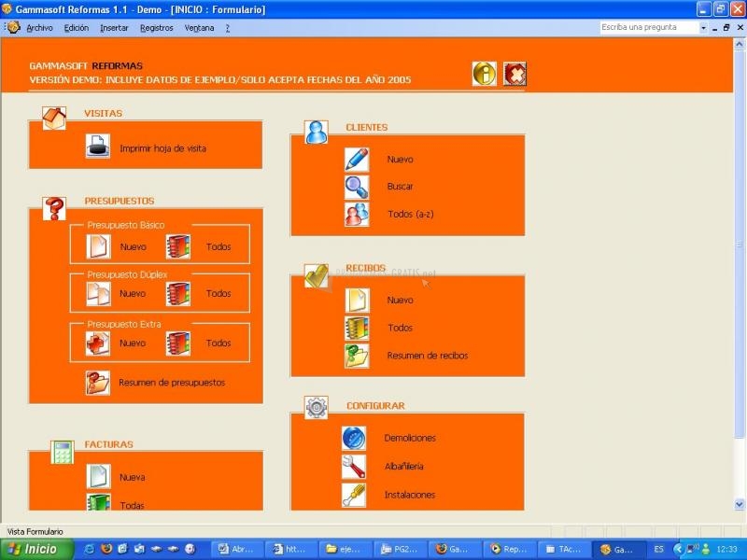Click the Nuevo double-page icon under Presupuesto Dúplex

pos(98,293)
